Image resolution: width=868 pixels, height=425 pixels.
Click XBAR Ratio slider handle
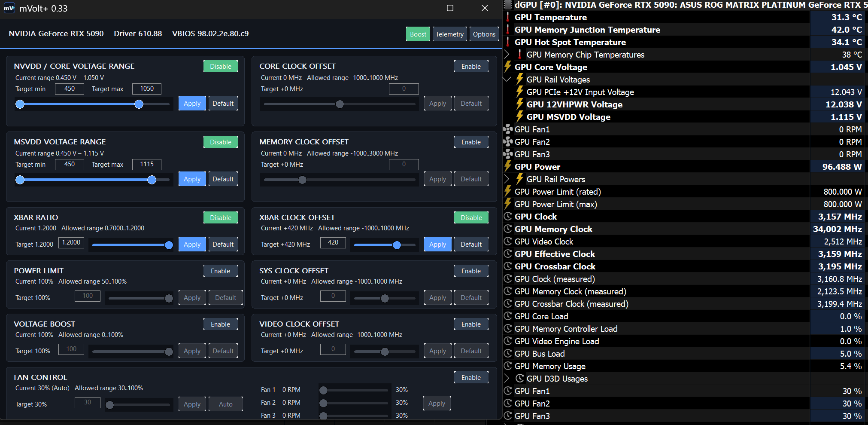pyautogui.click(x=169, y=245)
